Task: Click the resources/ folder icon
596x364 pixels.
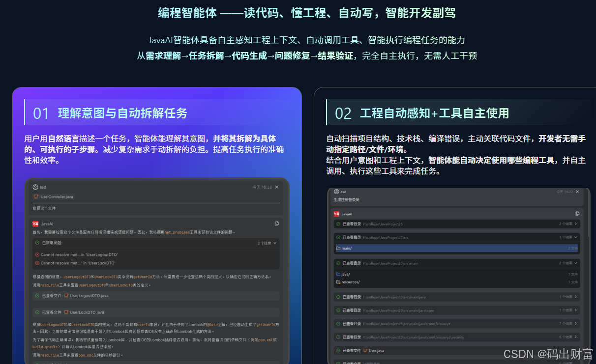Action: tap(338, 282)
